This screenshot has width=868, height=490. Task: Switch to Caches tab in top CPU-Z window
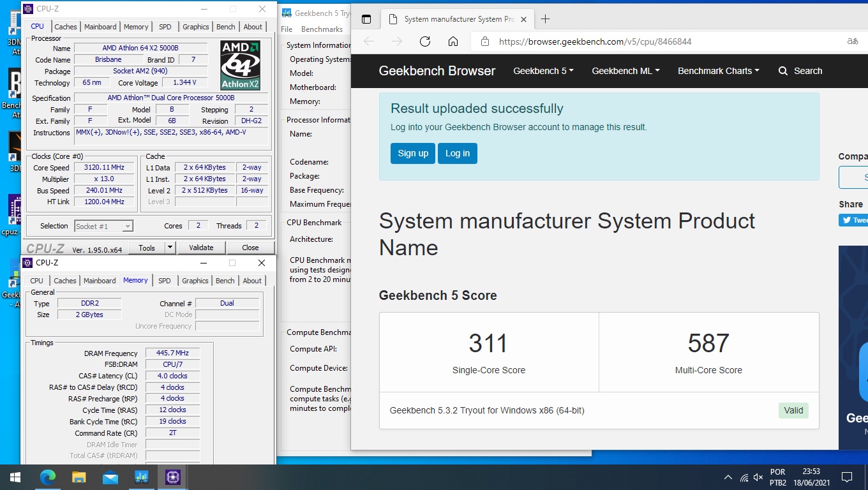tap(66, 27)
